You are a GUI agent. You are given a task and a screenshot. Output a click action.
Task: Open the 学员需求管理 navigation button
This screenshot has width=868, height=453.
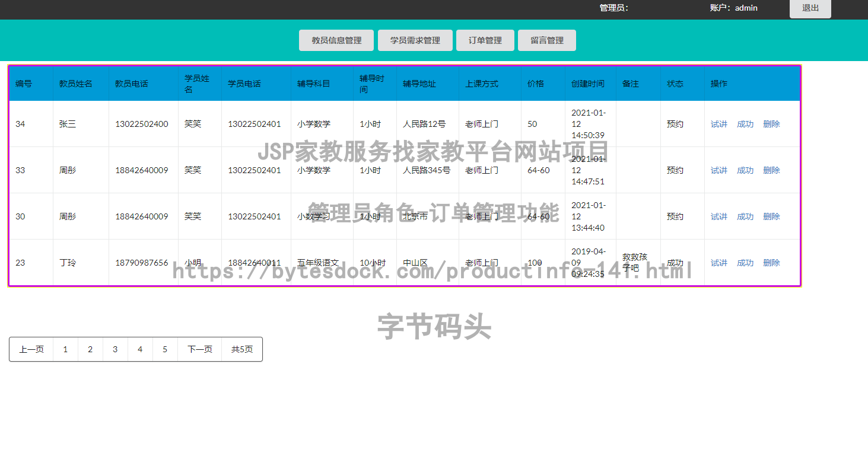pos(415,40)
